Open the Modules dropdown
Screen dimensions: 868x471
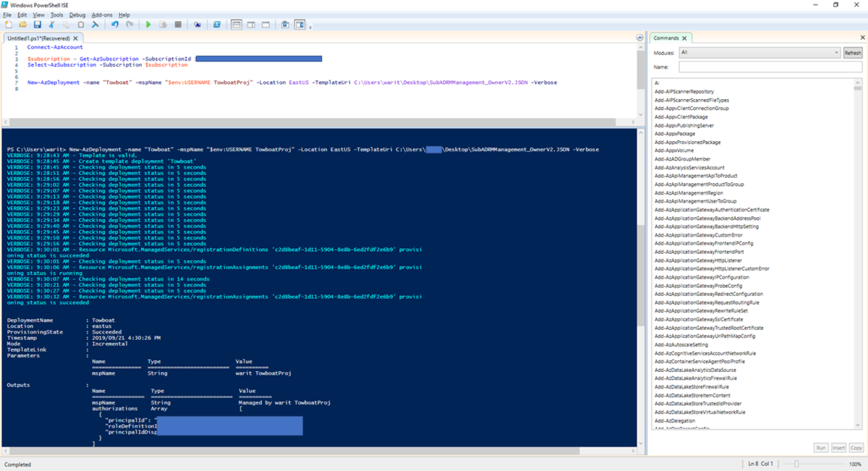tap(759, 53)
